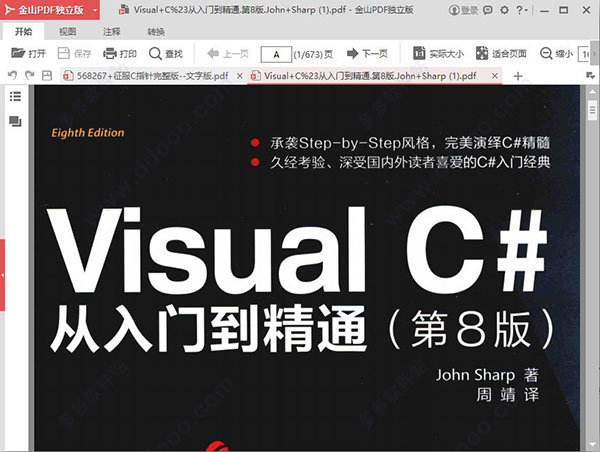Click the page number input field
The height and width of the screenshot is (452, 600).
point(276,54)
